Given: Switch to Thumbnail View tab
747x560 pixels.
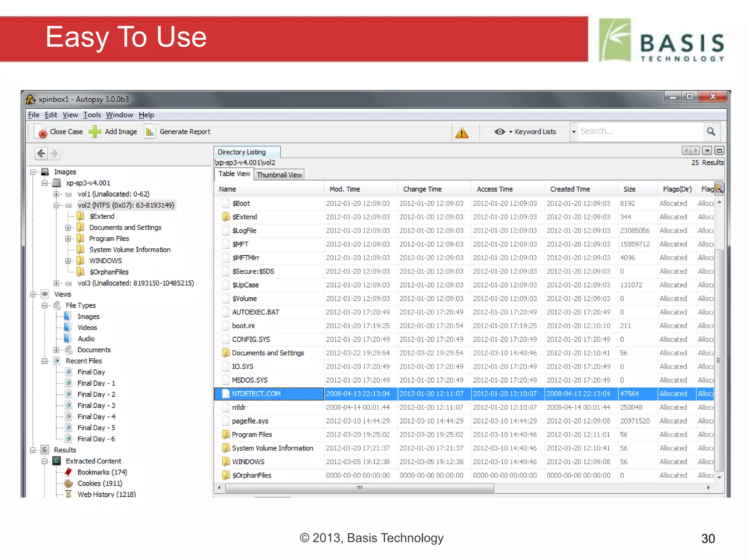Looking at the screenshot, I should [279, 175].
